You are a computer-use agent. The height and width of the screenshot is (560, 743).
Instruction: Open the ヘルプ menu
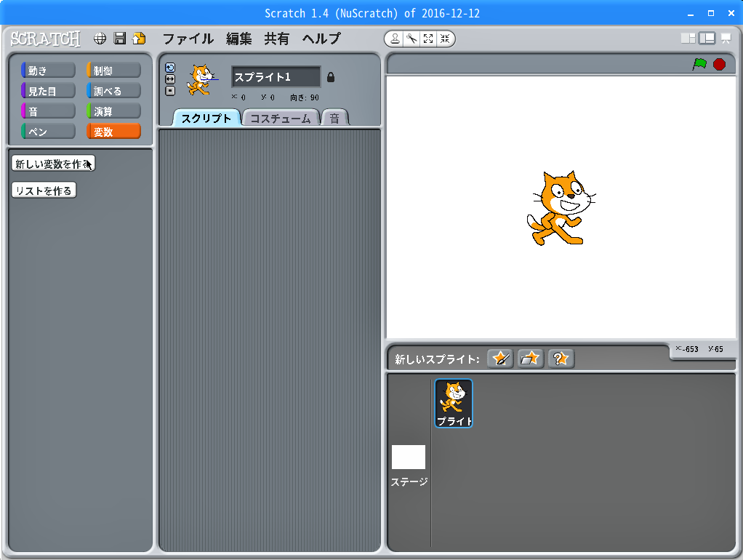tap(322, 39)
